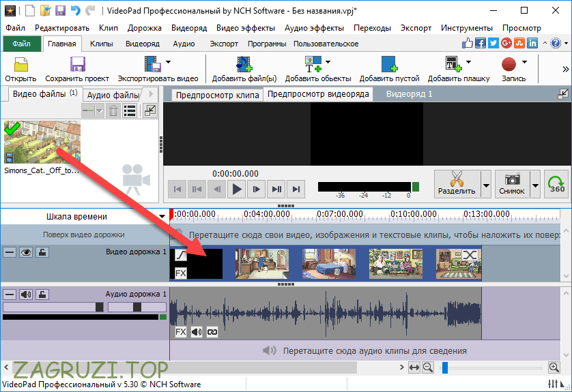Click Add file(s) icon
The height and width of the screenshot is (392, 572).
(244, 64)
